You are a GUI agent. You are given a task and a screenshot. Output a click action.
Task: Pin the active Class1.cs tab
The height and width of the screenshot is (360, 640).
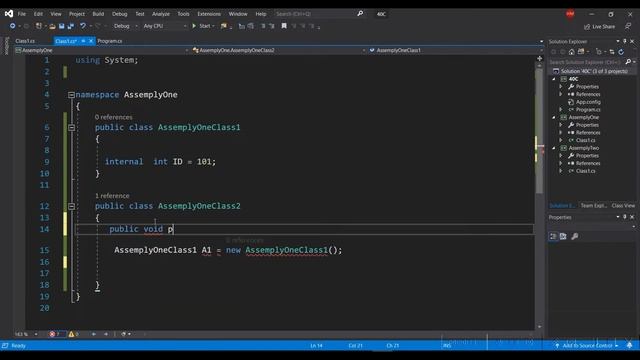pyautogui.click(x=83, y=41)
